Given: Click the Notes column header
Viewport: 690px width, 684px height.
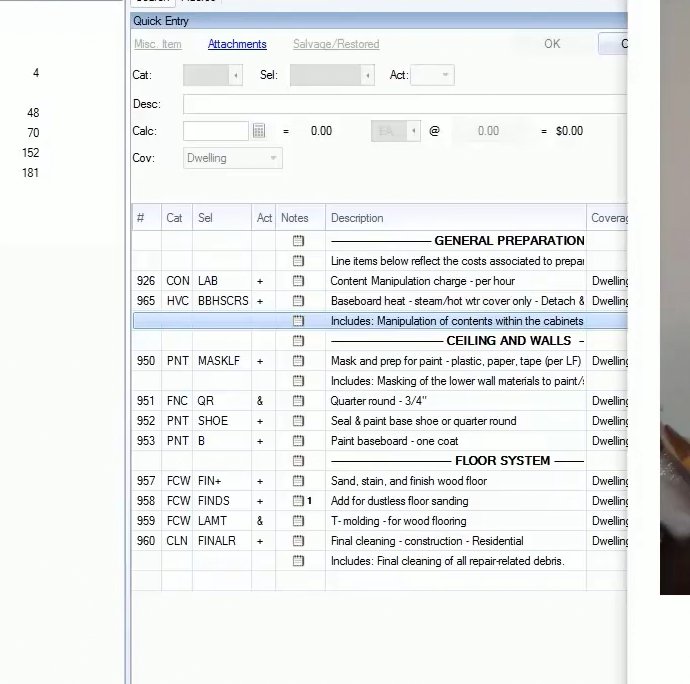Looking at the screenshot, I should tap(301, 218).
